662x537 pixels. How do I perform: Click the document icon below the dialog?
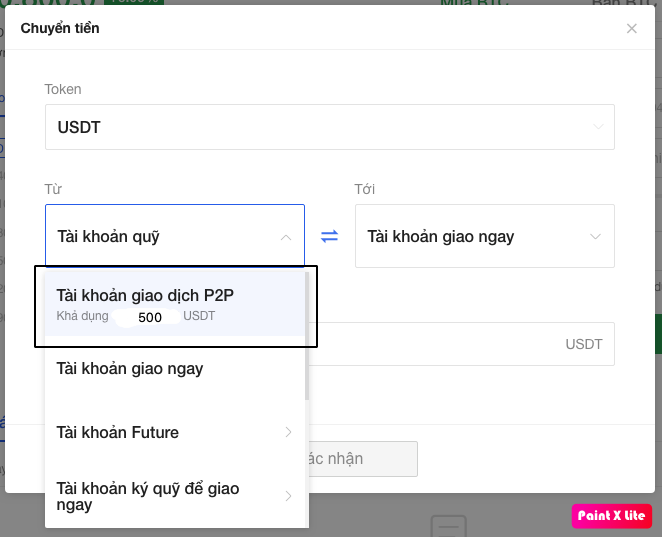pyautogui.click(x=448, y=527)
